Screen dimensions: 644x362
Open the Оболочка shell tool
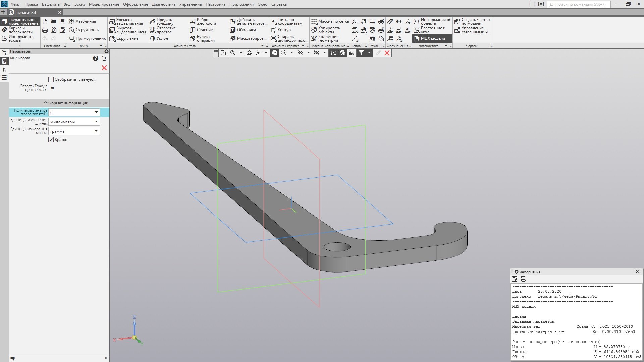[243, 30]
